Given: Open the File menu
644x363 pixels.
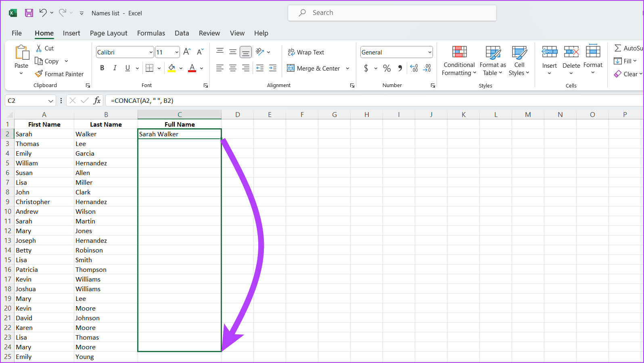Looking at the screenshot, I should tap(17, 33).
